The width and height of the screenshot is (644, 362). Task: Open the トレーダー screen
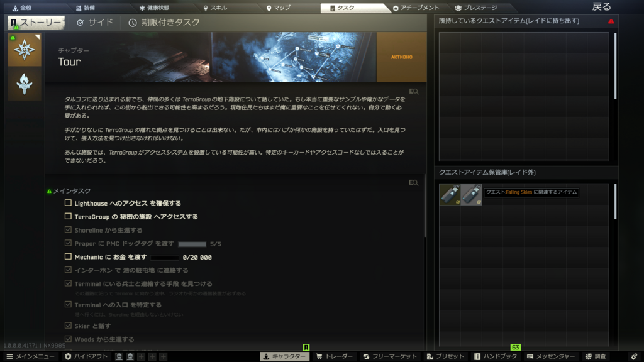[x=334, y=356]
